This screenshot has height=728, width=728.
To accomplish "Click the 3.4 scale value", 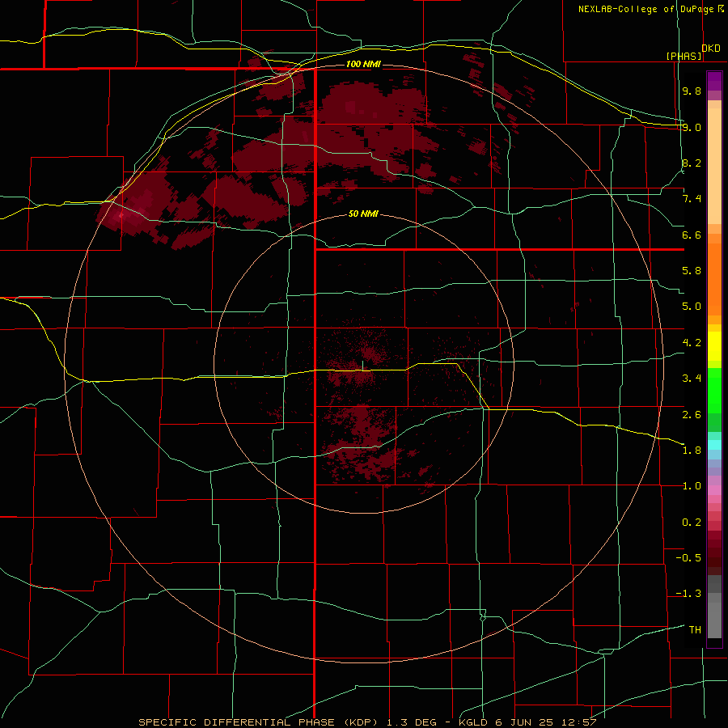I will pos(692,379).
